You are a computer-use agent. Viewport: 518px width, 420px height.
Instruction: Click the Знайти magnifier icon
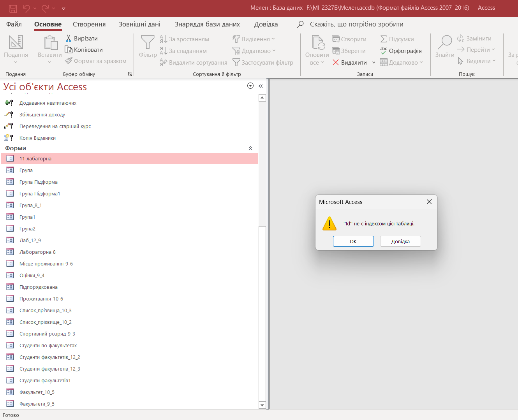coord(445,42)
